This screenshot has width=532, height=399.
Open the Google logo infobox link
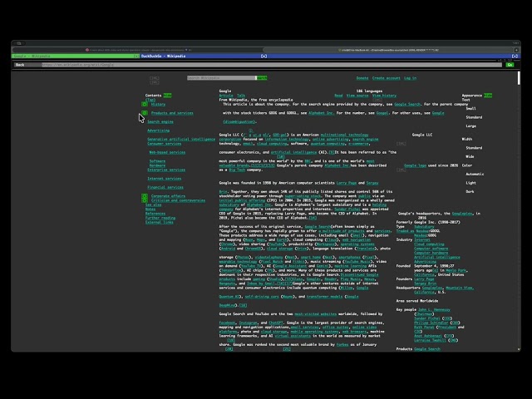click(415, 165)
